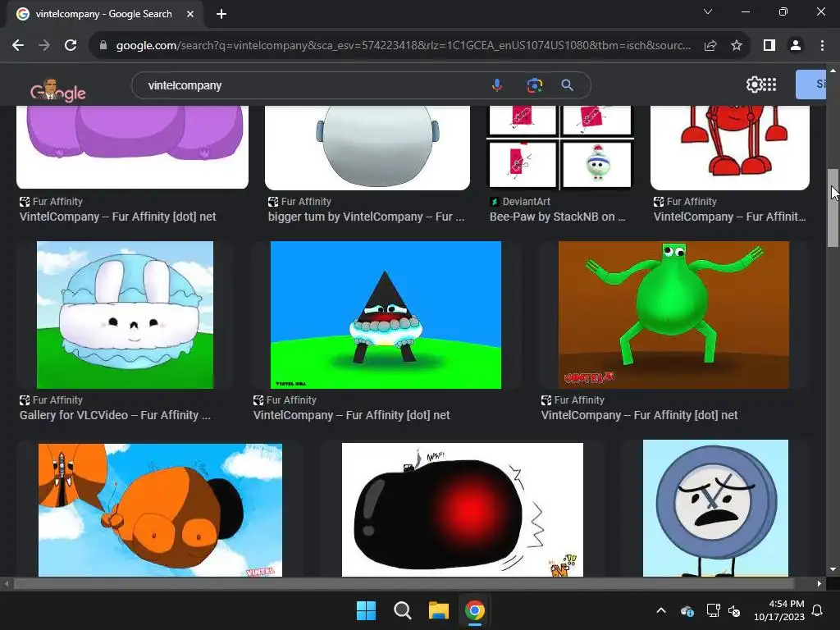Image resolution: width=840 pixels, height=630 pixels.
Task: Open the purple blob image thumbnail
Action: click(x=132, y=147)
